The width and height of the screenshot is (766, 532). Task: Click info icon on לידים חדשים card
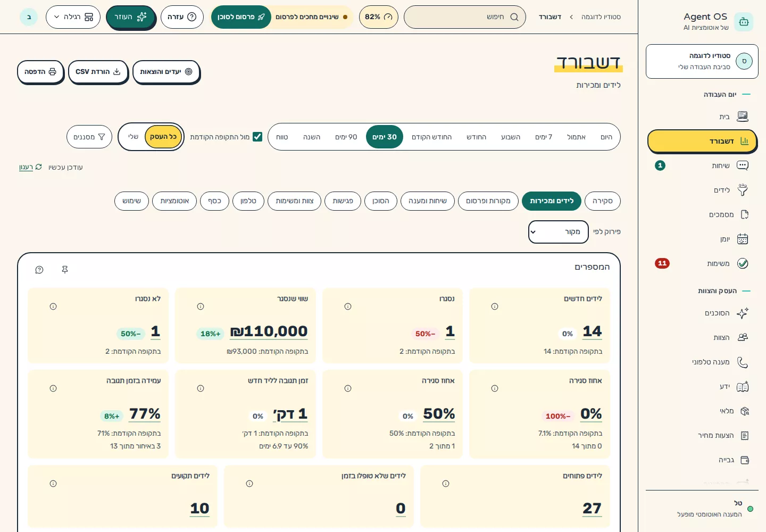[x=495, y=306]
